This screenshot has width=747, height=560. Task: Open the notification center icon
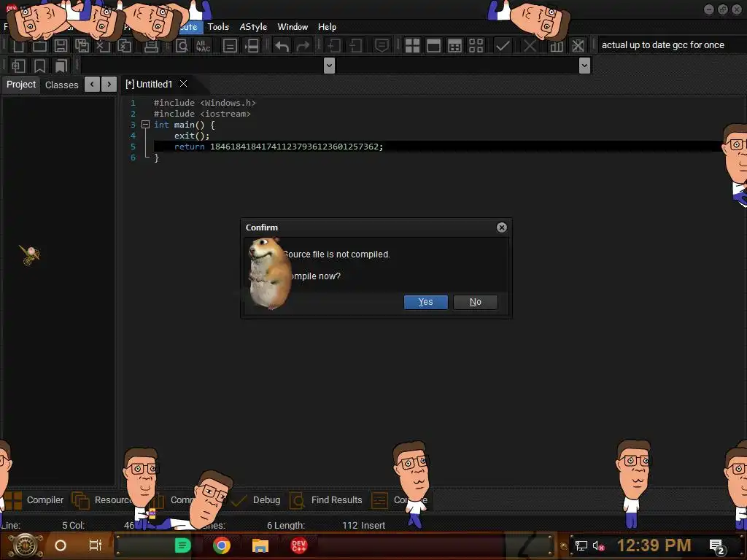pyautogui.click(x=718, y=547)
